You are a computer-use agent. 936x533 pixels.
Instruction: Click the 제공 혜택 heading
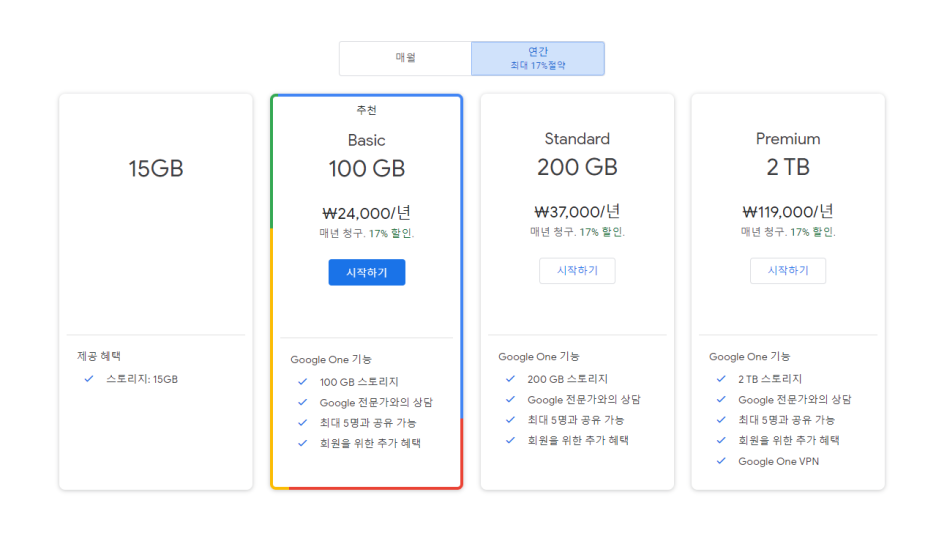[99, 356]
